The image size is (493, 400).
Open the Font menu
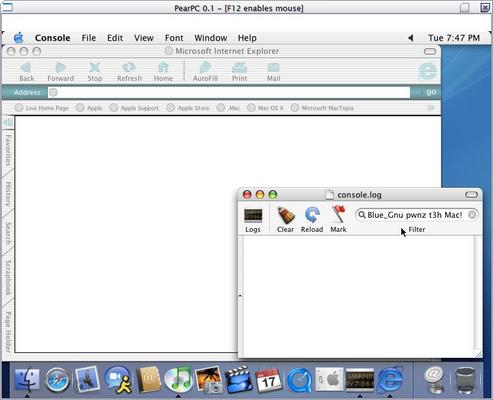point(174,38)
